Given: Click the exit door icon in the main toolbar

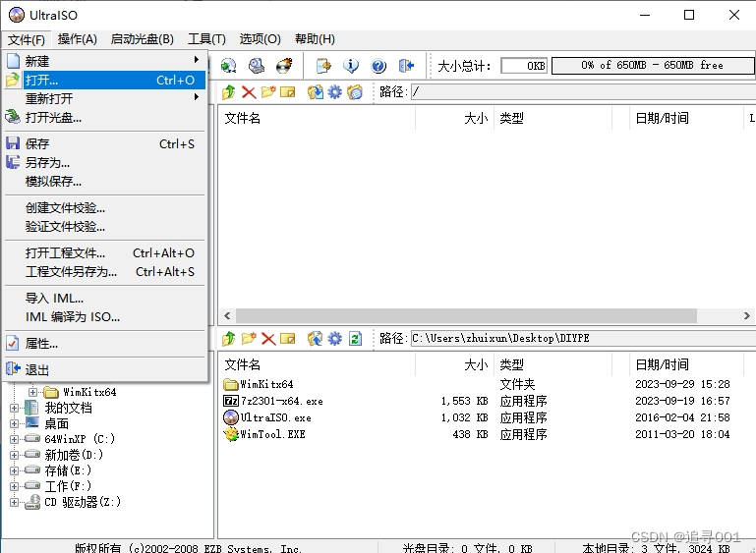Looking at the screenshot, I should (406, 66).
